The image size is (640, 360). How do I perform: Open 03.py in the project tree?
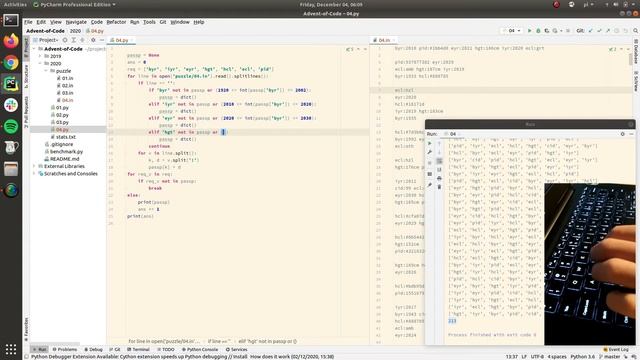62,122
